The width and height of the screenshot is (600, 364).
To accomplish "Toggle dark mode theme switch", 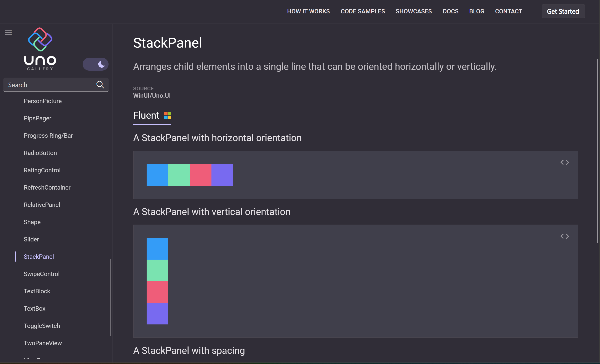I will [x=95, y=64].
